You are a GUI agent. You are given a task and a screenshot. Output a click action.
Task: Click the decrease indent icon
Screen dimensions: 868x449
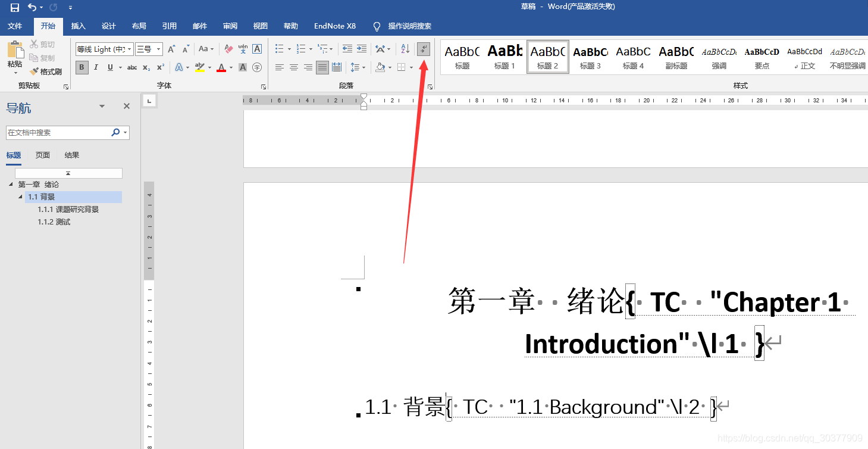coord(347,49)
